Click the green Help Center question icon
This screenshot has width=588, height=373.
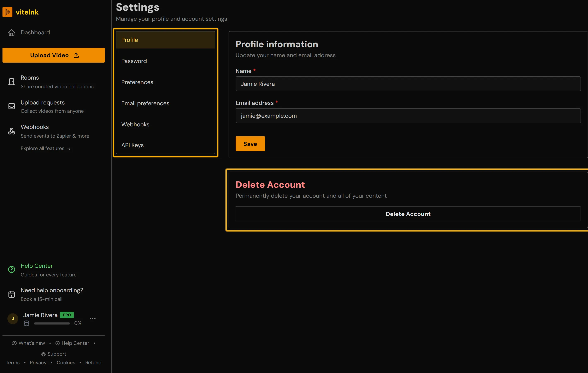click(11, 269)
